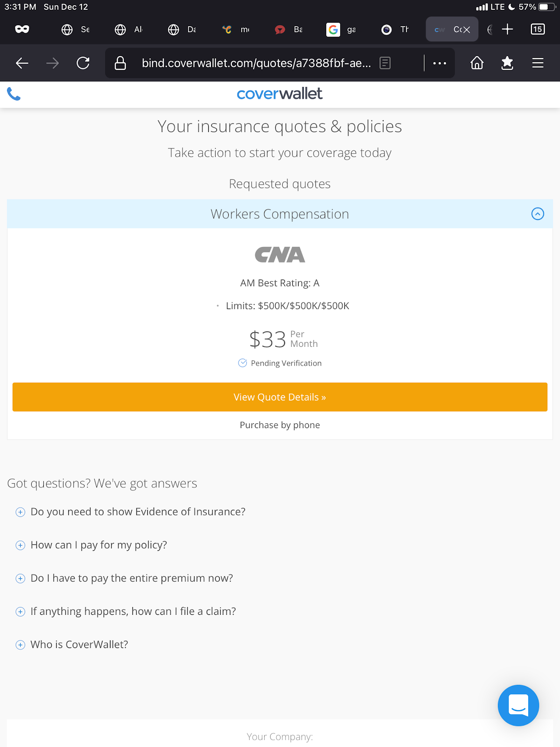560x747 pixels.
Task: Go back to previous page
Action: click(x=22, y=63)
